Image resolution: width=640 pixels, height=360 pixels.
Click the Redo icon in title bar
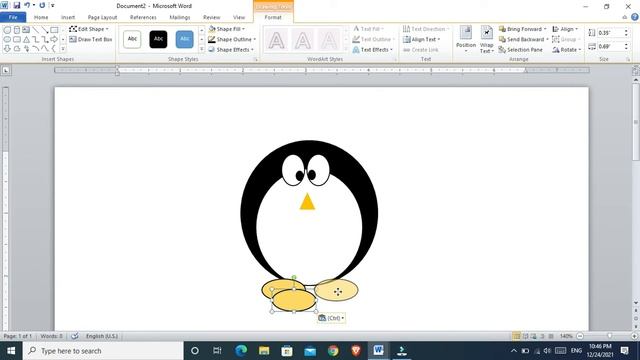[x=42, y=6]
